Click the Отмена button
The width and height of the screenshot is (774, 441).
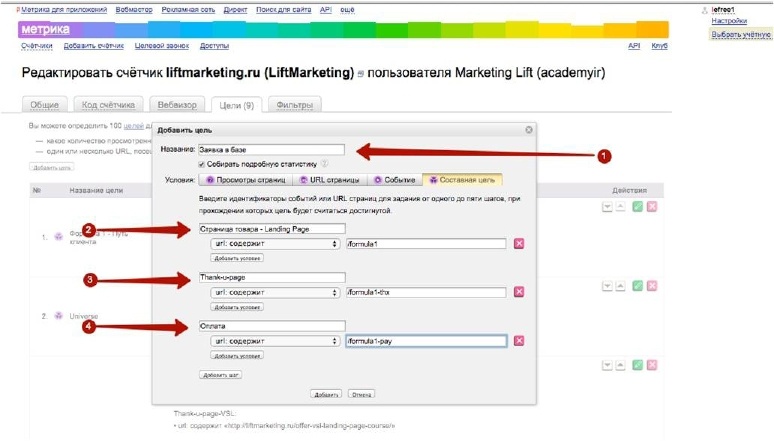pyautogui.click(x=362, y=394)
